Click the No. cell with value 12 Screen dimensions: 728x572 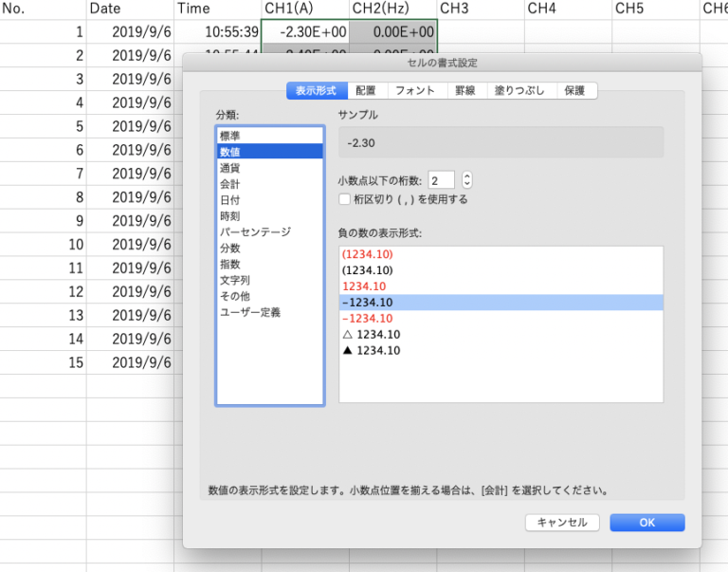click(x=43, y=291)
